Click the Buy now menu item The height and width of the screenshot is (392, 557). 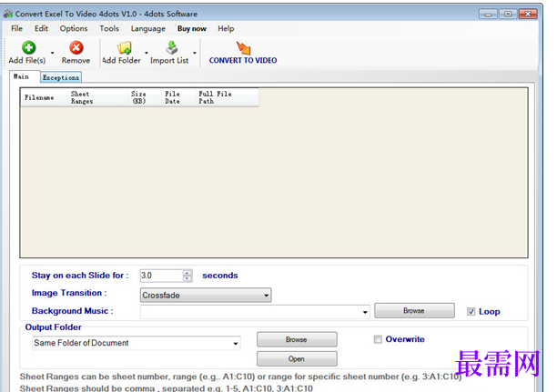[x=192, y=29]
